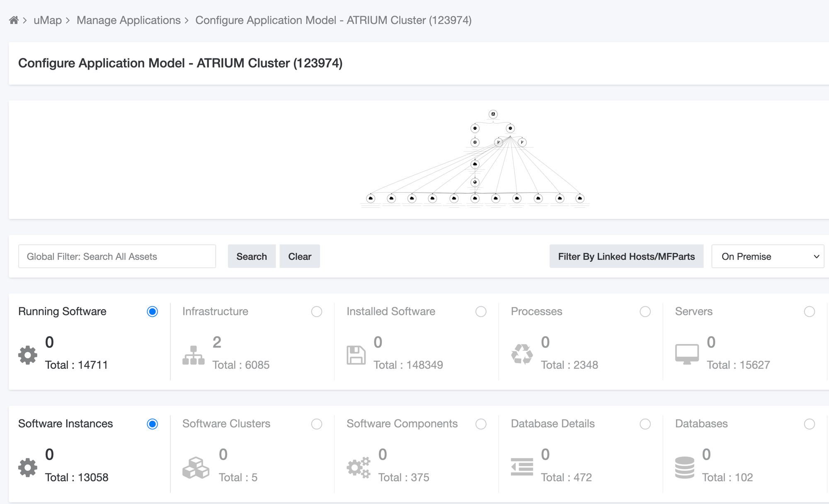The width and height of the screenshot is (829, 504).
Task: Select the Infrastructure radio button
Action: click(x=317, y=311)
